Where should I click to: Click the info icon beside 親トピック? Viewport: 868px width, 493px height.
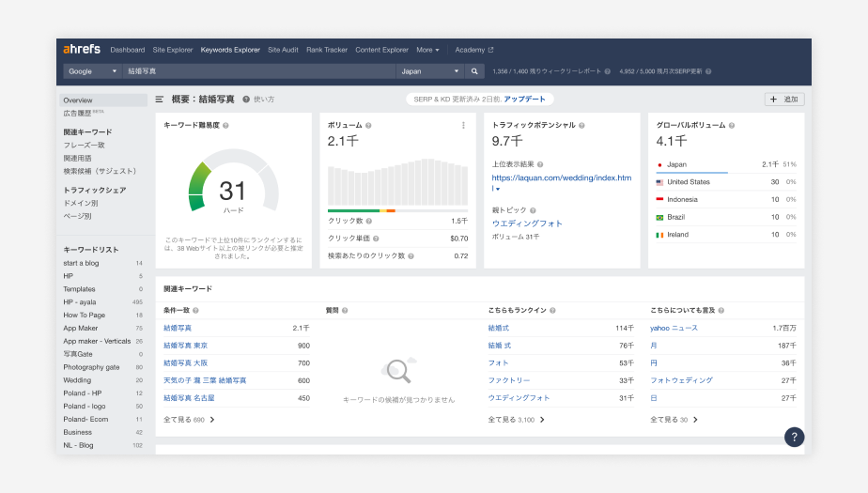click(x=533, y=210)
